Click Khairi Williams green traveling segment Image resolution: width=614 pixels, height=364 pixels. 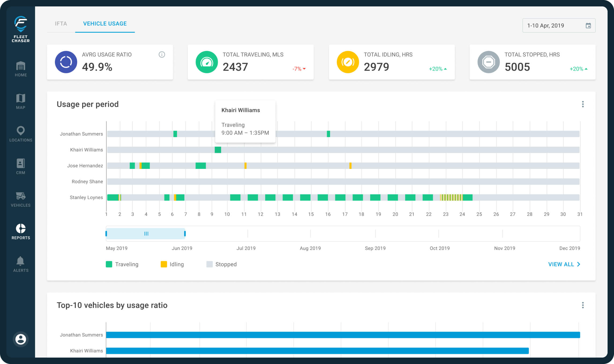218,150
